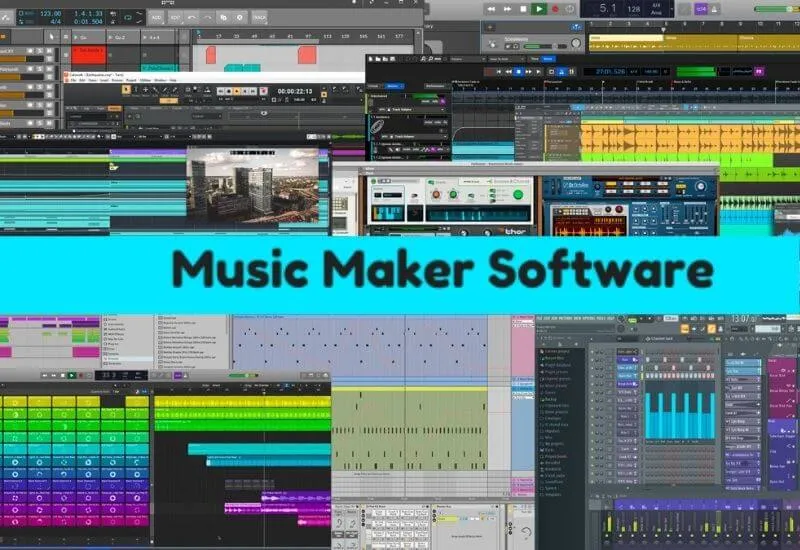Open the second dropdown in Waveform top toolbar
This screenshot has width=800, height=550.
[507, 59]
